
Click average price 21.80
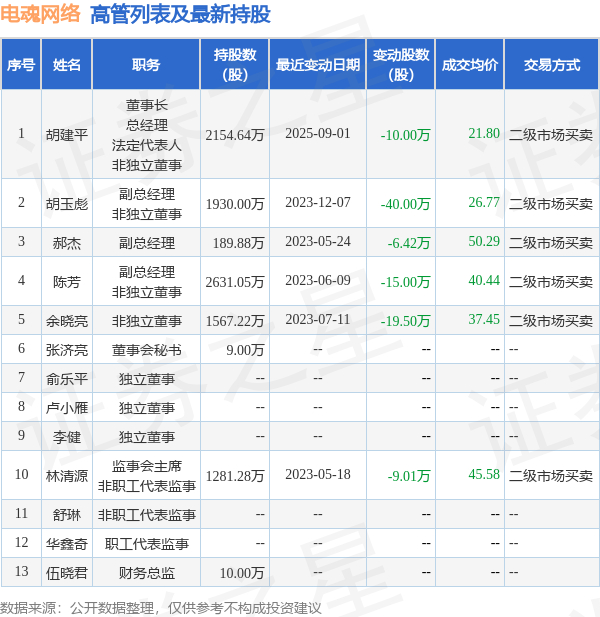coord(484,133)
